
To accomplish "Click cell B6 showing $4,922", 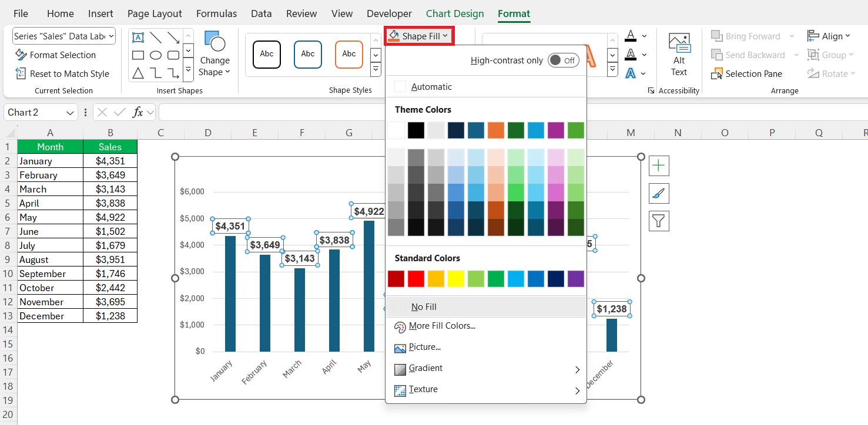I will (110, 217).
